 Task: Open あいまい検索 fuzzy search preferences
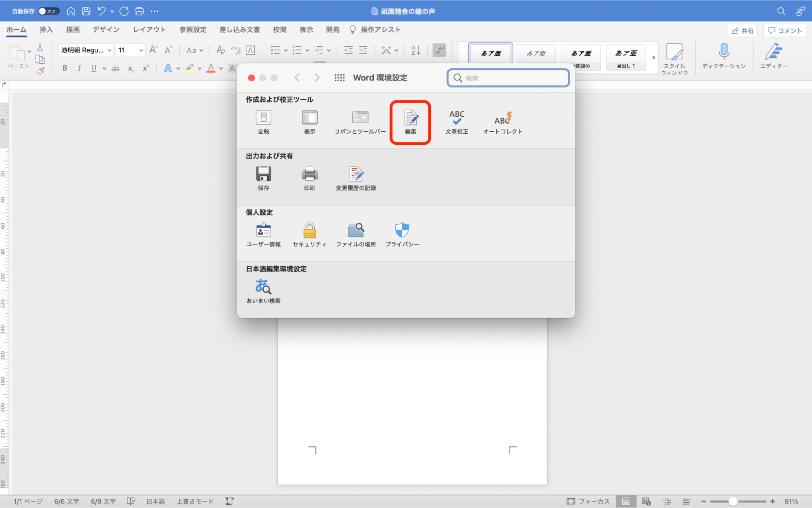tap(263, 291)
